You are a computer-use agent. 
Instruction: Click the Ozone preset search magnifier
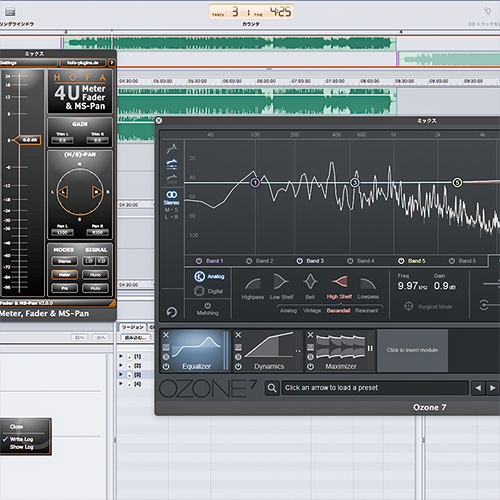pos(272,388)
